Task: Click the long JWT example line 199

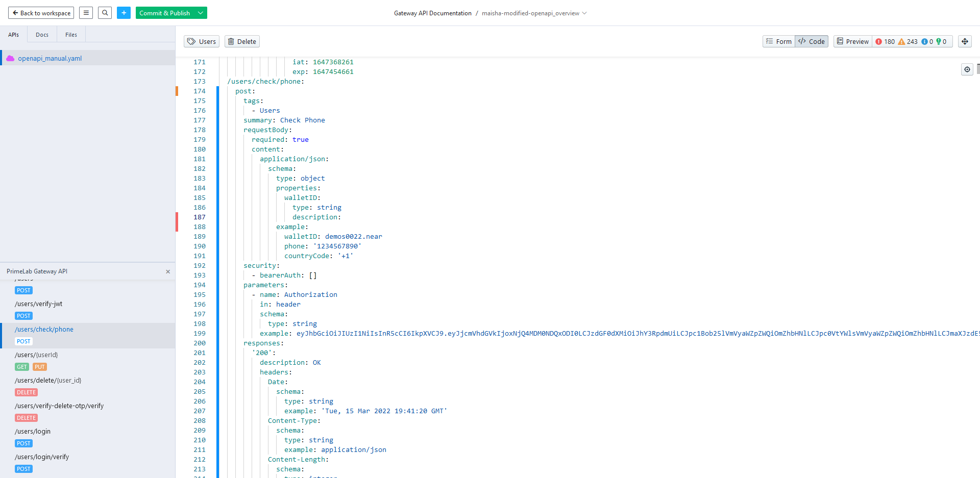Action: point(620,334)
